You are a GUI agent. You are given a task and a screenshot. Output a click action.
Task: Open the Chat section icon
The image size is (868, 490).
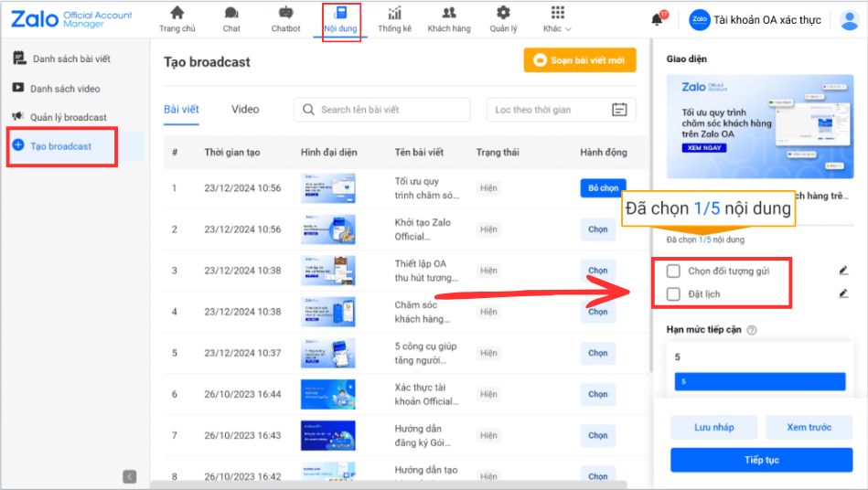231,14
